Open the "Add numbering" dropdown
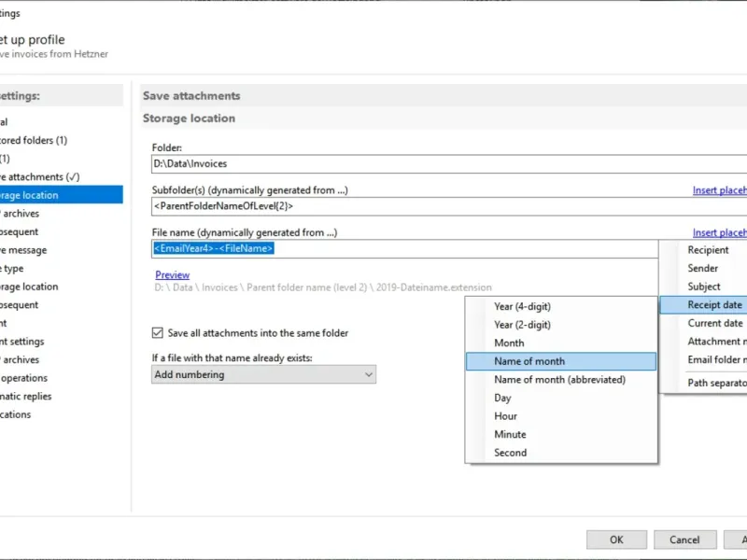The height and width of the screenshot is (560, 747). point(263,374)
